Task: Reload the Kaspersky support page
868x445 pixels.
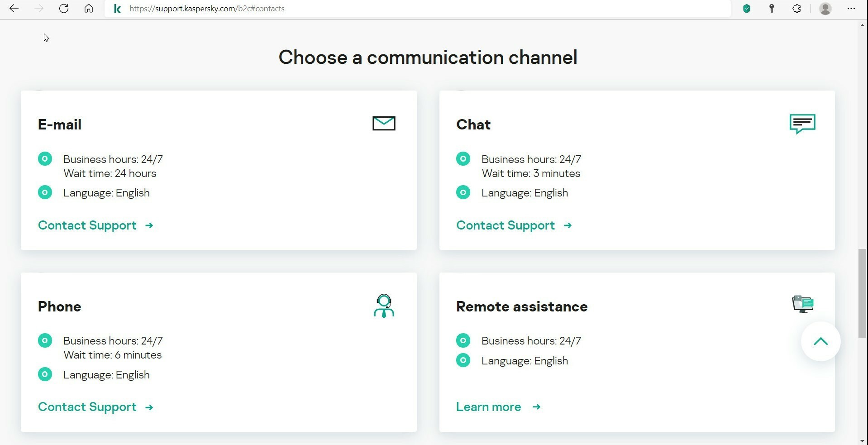Action: pos(64,9)
